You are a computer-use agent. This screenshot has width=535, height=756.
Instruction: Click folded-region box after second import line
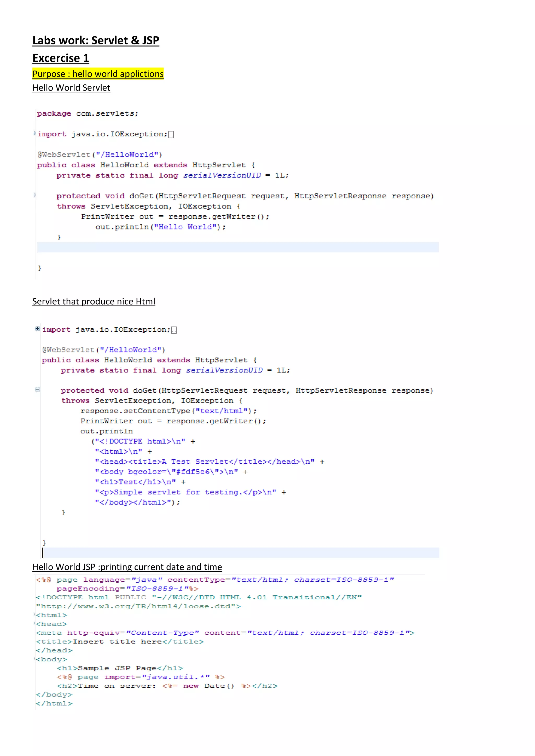click(x=174, y=330)
